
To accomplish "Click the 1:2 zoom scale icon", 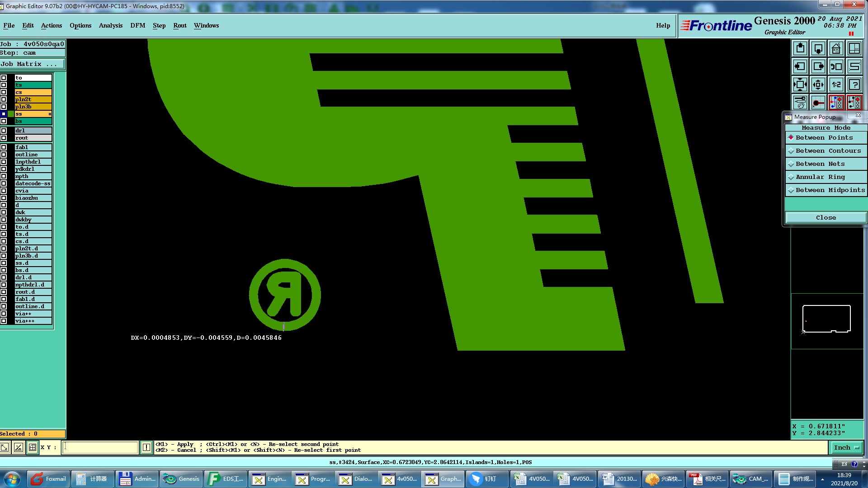I will pos(836,84).
